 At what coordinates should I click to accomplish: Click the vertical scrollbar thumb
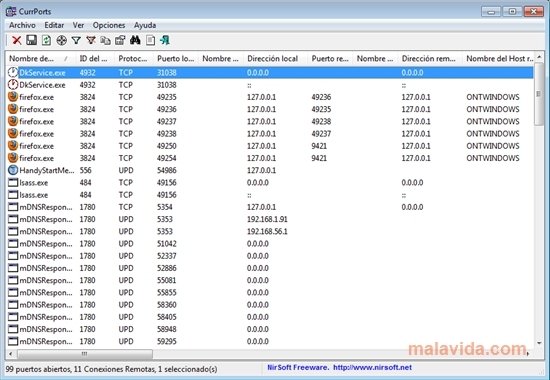[x=539, y=93]
